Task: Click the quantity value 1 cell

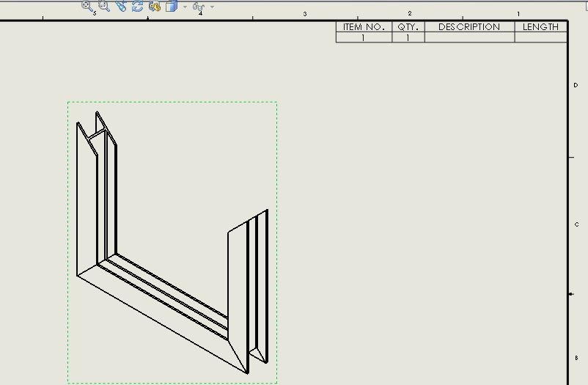Action: (408, 37)
